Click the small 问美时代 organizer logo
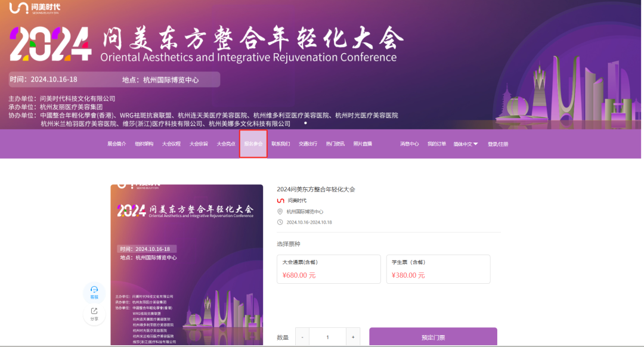Screen dimensions: 644x347 (280, 200)
